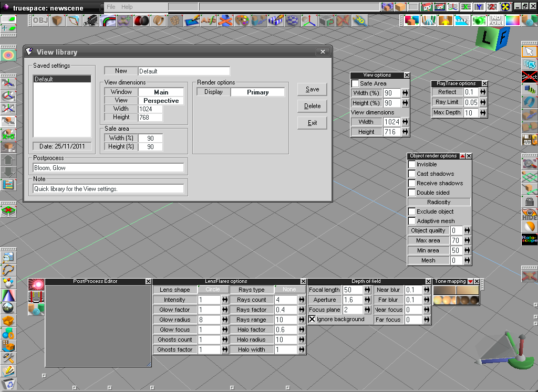The image size is (538, 392).
Task: Enable the Exclude object checkbox
Action: click(412, 212)
